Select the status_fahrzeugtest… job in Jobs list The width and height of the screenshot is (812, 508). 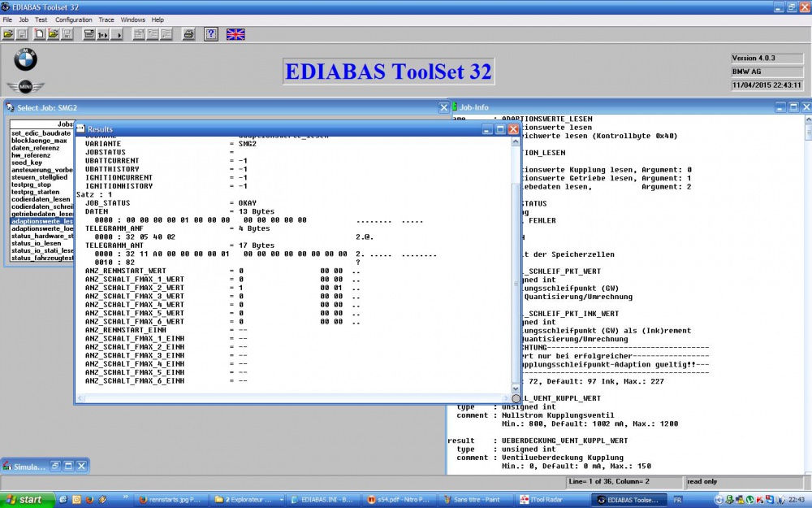pyautogui.click(x=41, y=258)
